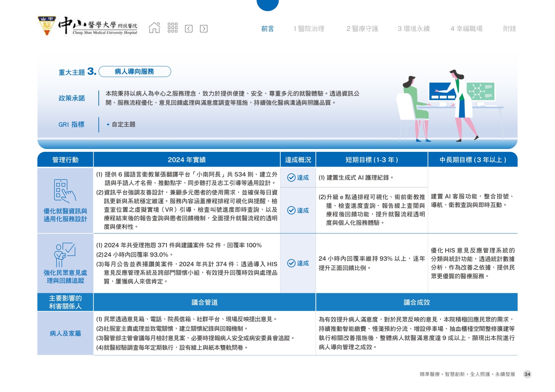Click the touchscreen info service icon

[x=65, y=190]
